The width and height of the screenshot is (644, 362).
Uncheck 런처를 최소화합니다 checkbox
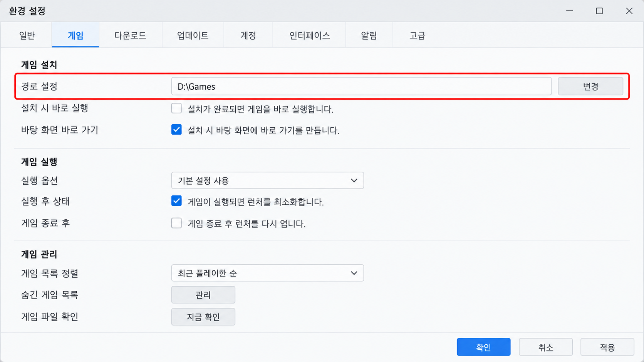[x=176, y=201]
